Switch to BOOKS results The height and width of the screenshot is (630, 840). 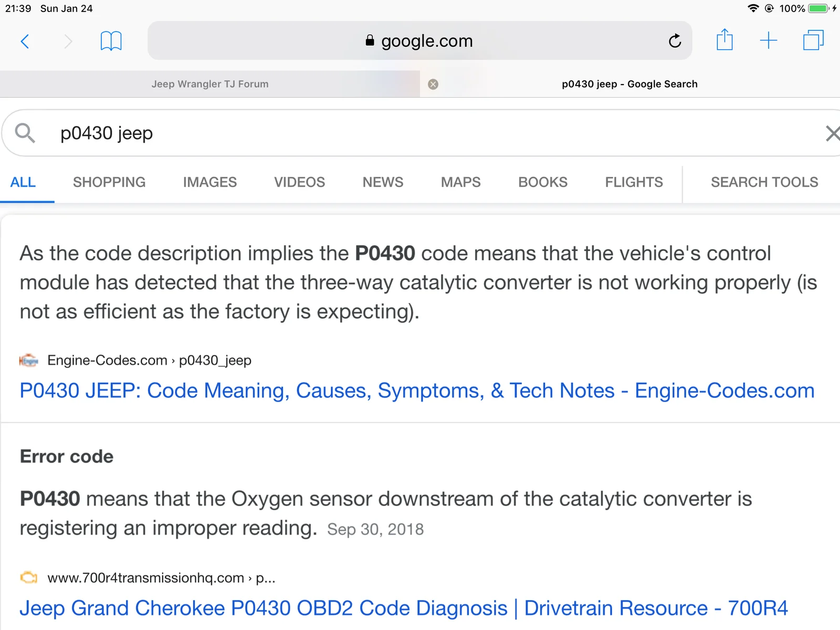click(543, 182)
